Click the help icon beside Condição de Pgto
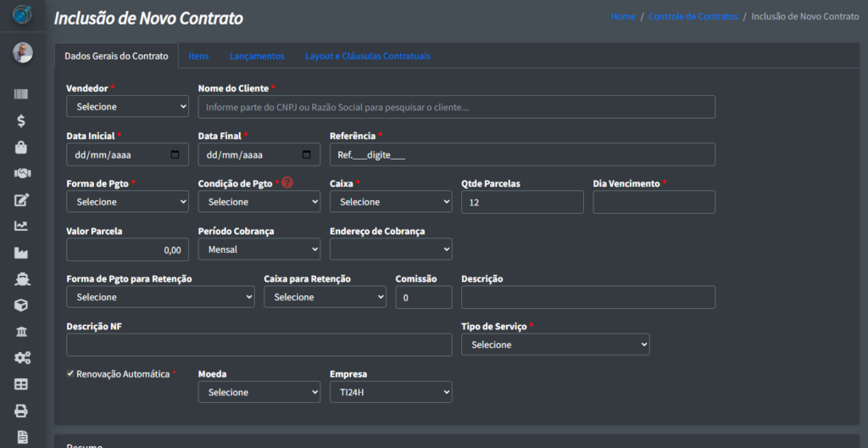This screenshot has width=868, height=448. pos(287,183)
